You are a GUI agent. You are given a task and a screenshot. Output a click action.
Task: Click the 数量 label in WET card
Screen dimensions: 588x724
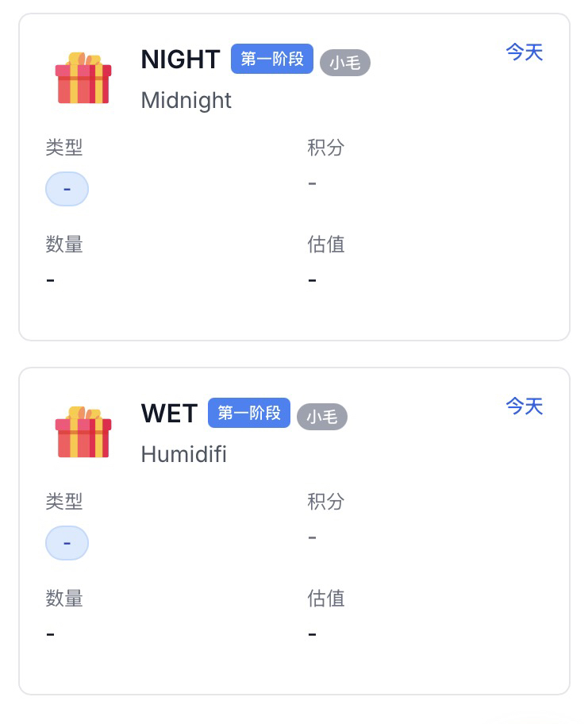64,599
